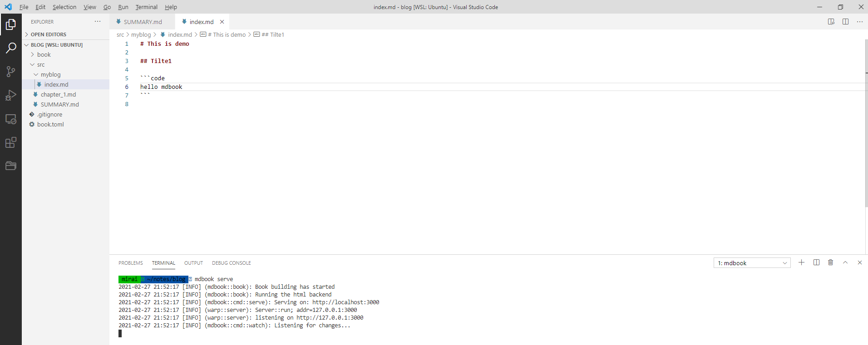Open the Source Control view
This screenshot has height=345, width=868.
[x=11, y=72]
